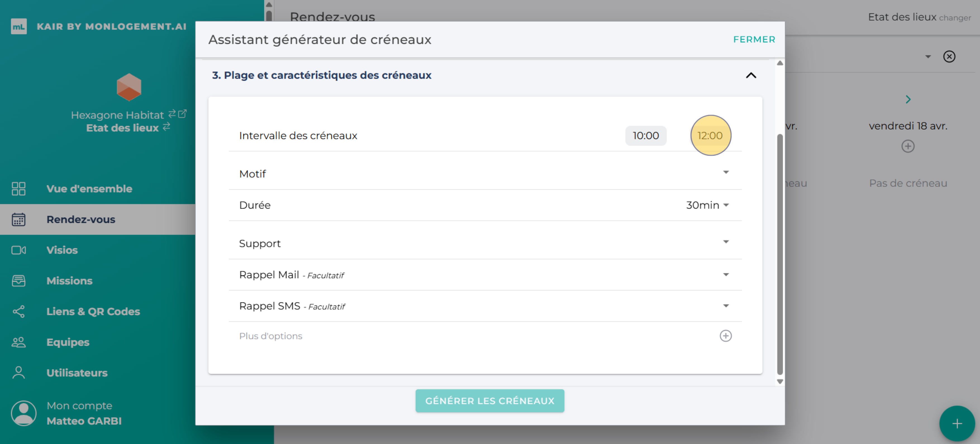This screenshot has width=980, height=444.
Task: Open Vue d'ensemble overview
Action: [89, 188]
